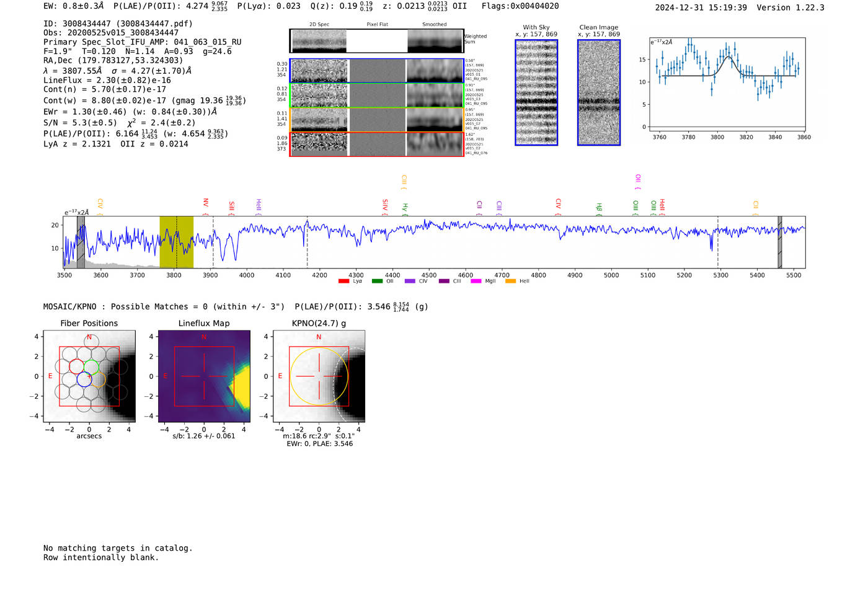
Task: Select the blue-bordered fiber spectrum row
Action: click(377, 71)
